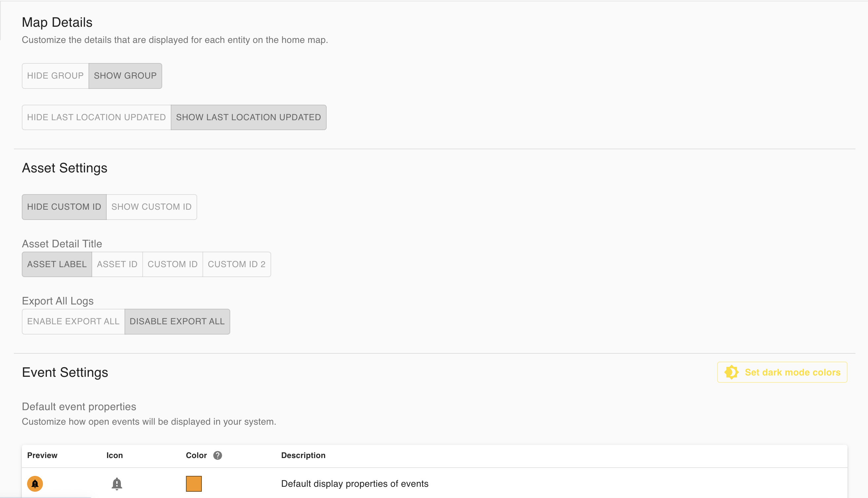Choose Show Last Location Updated
Viewport: 868px width, 498px height.
click(x=248, y=117)
